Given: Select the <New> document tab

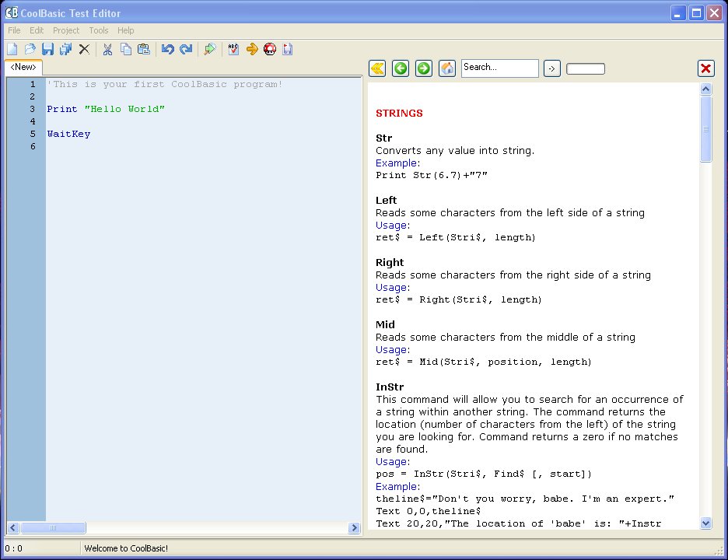Looking at the screenshot, I should (x=23, y=67).
